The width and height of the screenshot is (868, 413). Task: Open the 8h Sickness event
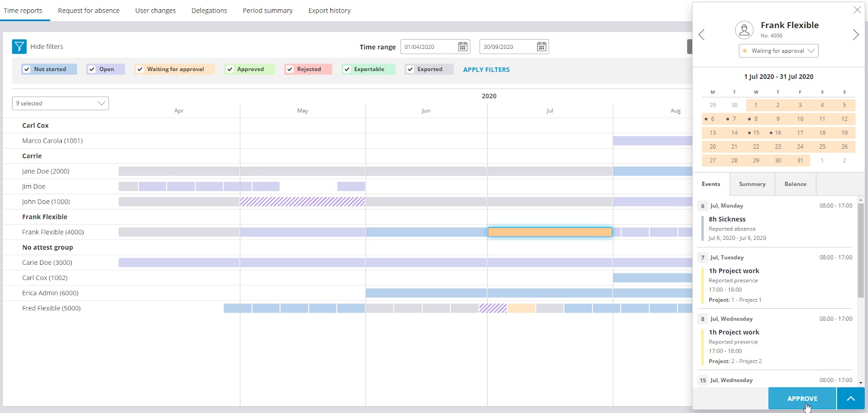(x=776, y=228)
